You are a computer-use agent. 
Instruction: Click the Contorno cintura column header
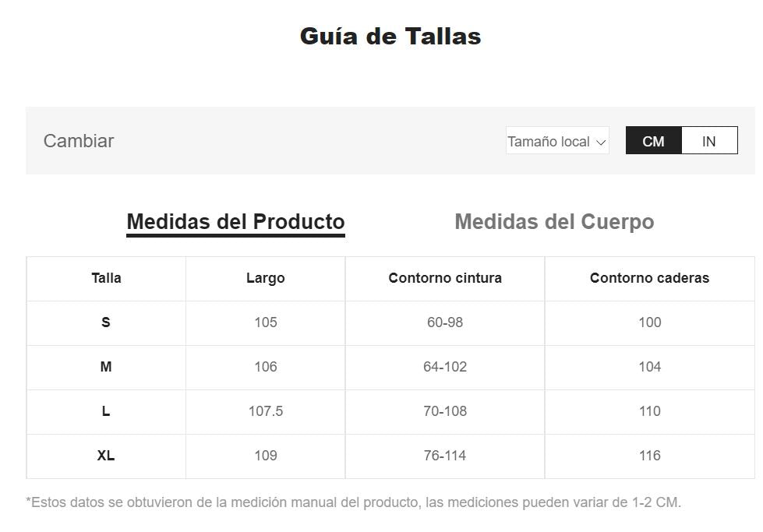445,278
